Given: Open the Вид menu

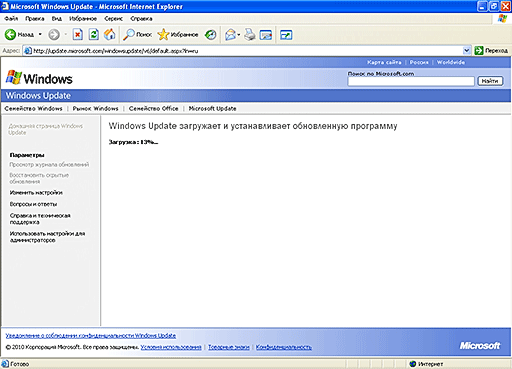Looking at the screenshot, I should point(57,19).
